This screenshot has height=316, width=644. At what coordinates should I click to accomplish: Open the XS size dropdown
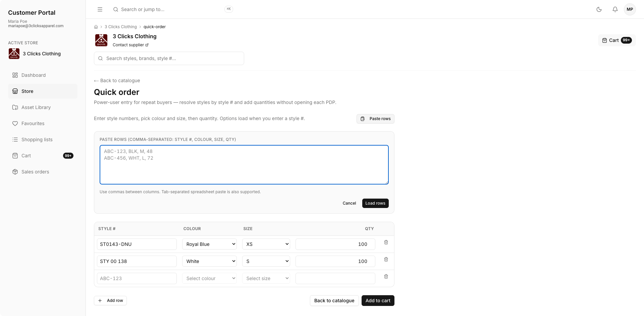tap(266, 244)
